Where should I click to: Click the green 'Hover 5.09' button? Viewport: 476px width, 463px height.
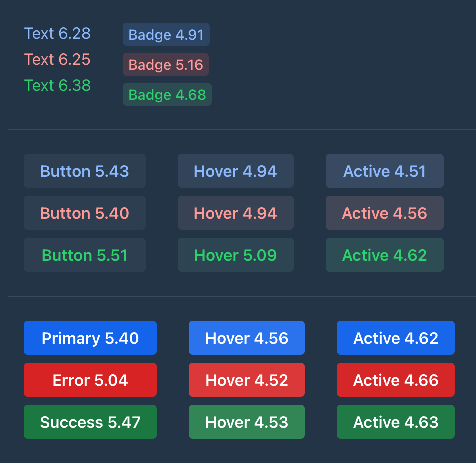point(235,255)
